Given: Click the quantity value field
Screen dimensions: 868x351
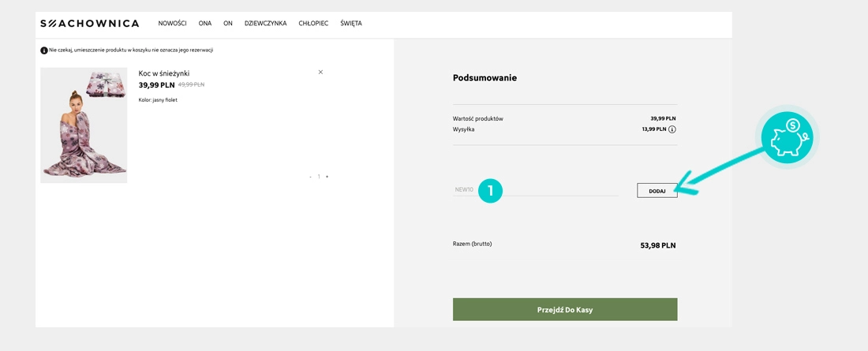Looking at the screenshot, I should pos(319,177).
